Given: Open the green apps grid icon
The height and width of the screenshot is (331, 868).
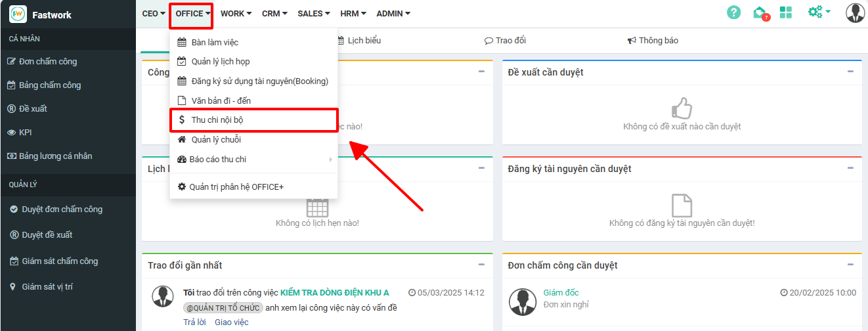Looking at the screenshot, I should (x=786, y=12).
